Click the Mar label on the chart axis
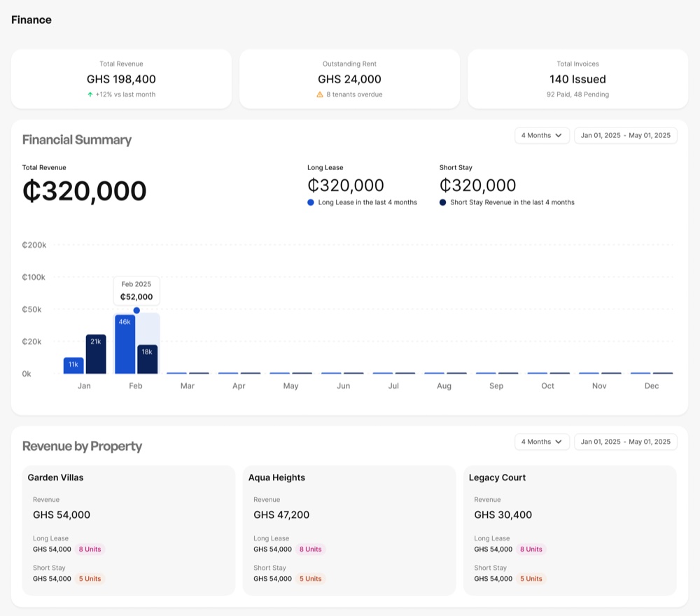The width and height of the screenshot is (700, 616). coord(188,386)
